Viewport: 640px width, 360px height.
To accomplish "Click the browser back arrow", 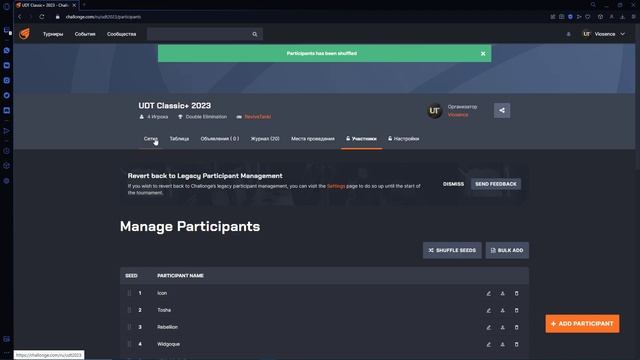I will [x=20, y=17].
